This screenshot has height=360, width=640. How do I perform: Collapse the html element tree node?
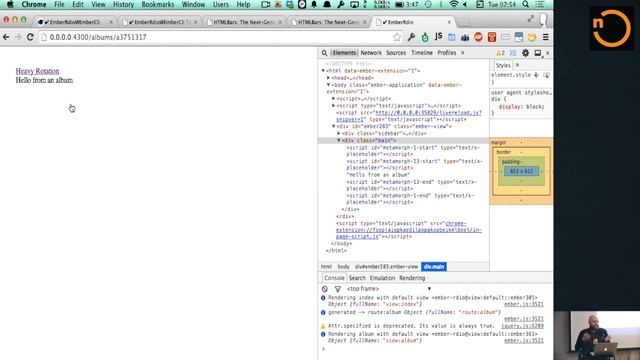[323, 71]
